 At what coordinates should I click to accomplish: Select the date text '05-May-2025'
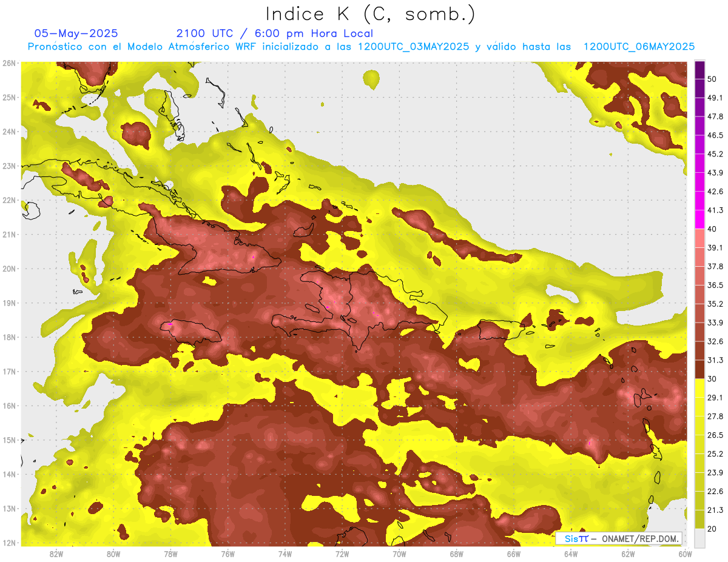76,33
